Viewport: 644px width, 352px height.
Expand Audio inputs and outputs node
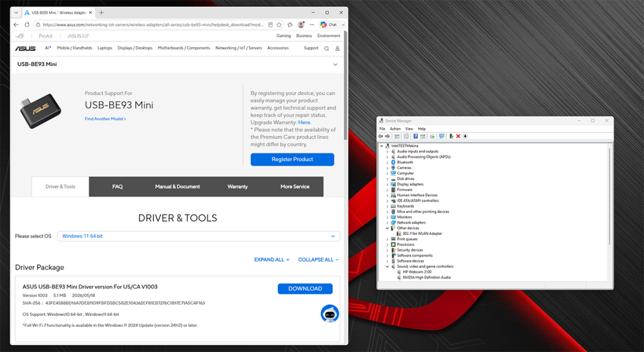coord(387,151)
